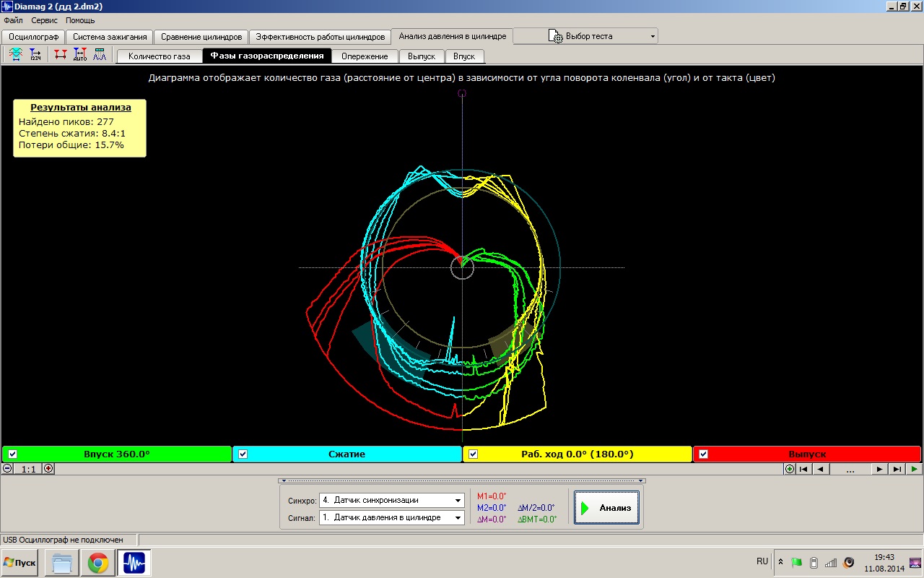Collapse the analysis panel with left arrow

click(282, 480)
